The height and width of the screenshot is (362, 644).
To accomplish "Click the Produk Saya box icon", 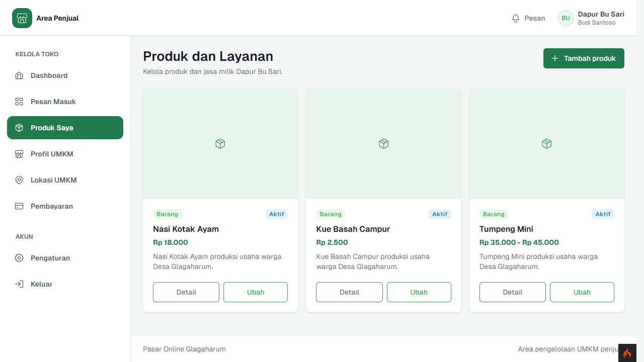I will click(19, 128).
